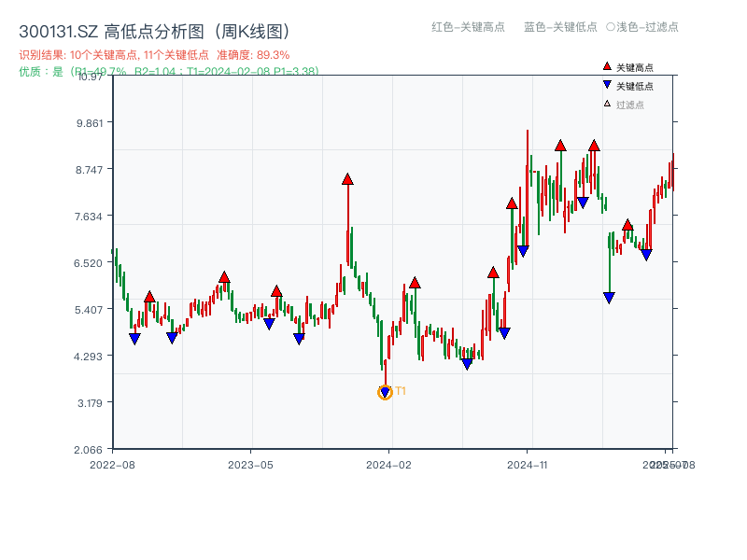Click the green 优质 result line
Screen dimensions: 747x560
point(169,72)
